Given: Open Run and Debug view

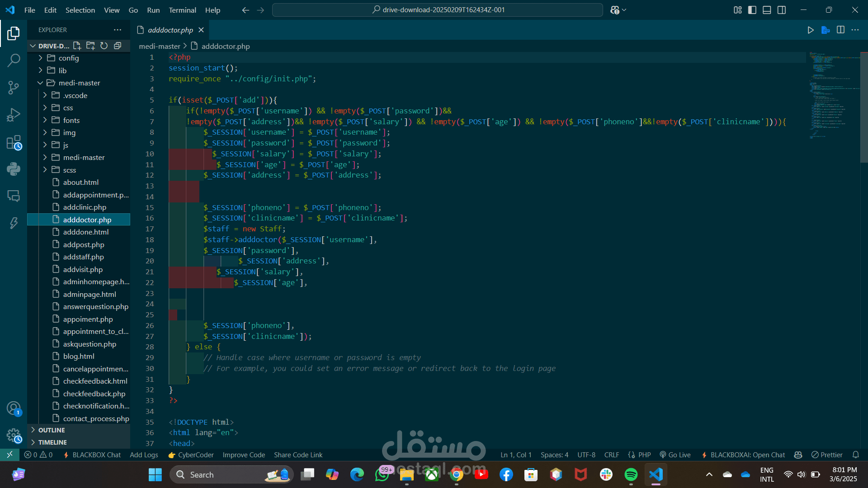Looking at the screenshot, I should click(x=14, y=115).
